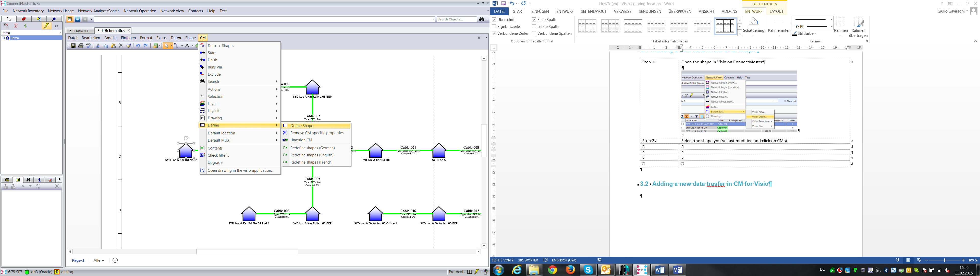Select the Text tool letter A icon
The width and height of the screenshot is (980, 276).
pyautogui.click(x=187, y=46)
